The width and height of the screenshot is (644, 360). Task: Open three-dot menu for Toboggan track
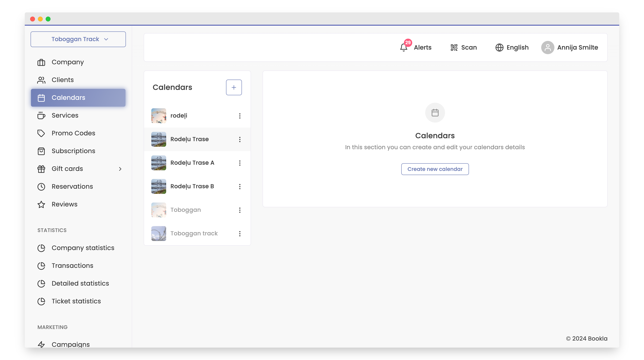point(240,234)
